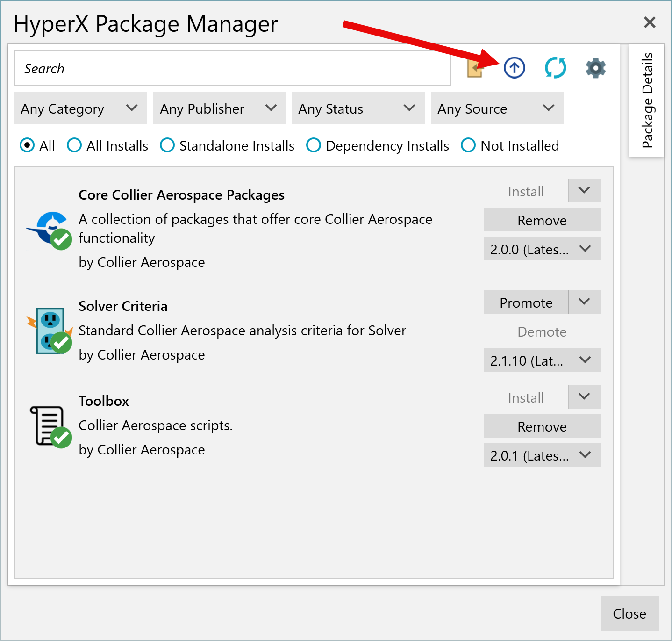Click the blue up-arrow update icon
This screenshot has height=641, width=672.
(514, 68)
